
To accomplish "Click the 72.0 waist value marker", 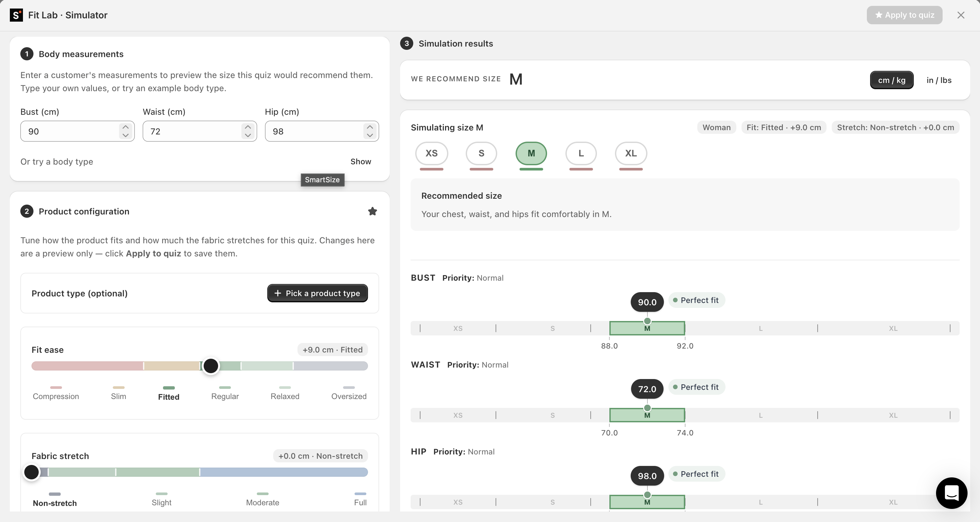I will click(x=647, y=389).
